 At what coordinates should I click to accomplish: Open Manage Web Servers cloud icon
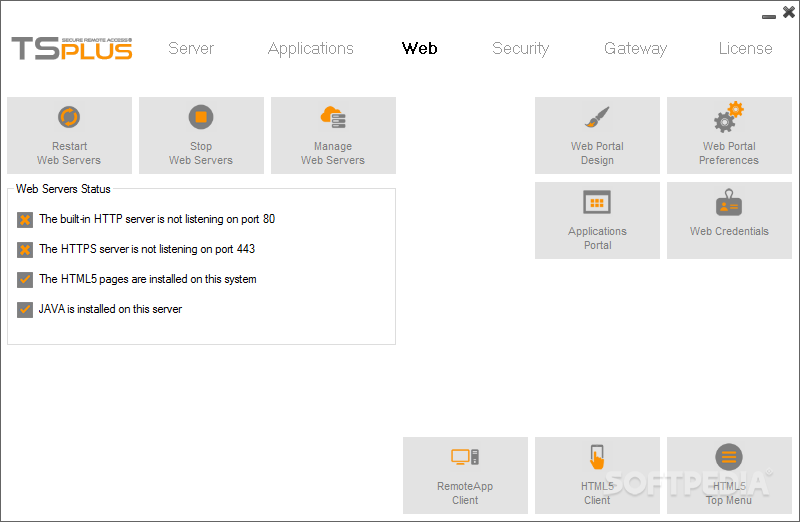[x=333, y=118]
